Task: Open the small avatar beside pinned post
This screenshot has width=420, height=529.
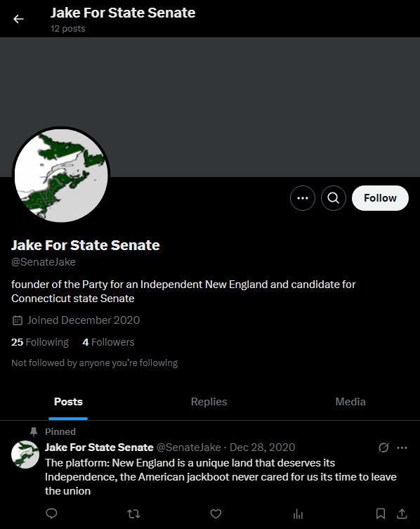Action: 25,455
